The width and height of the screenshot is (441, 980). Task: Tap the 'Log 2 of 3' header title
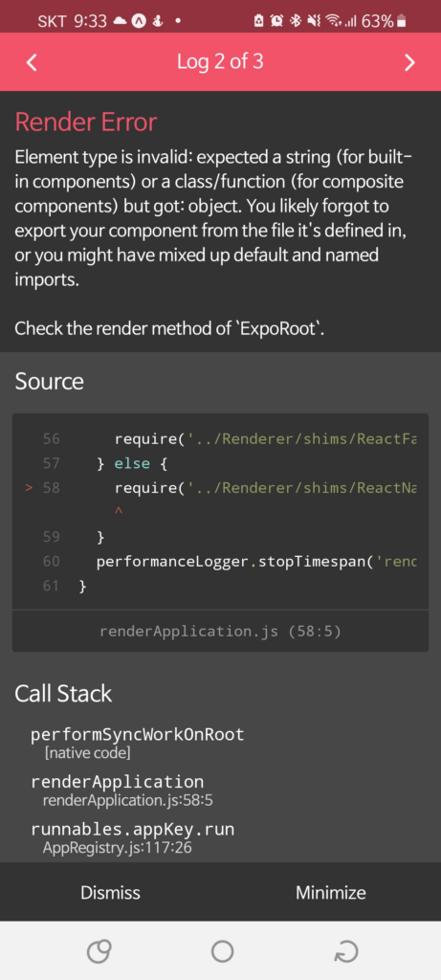tap(220, 61)
